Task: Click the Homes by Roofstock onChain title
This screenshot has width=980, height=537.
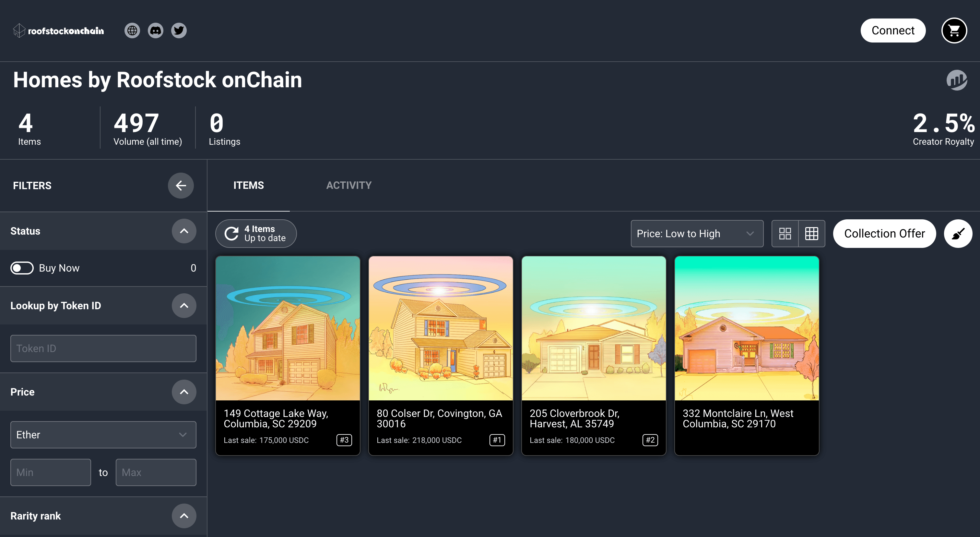Action: point(158,80)
